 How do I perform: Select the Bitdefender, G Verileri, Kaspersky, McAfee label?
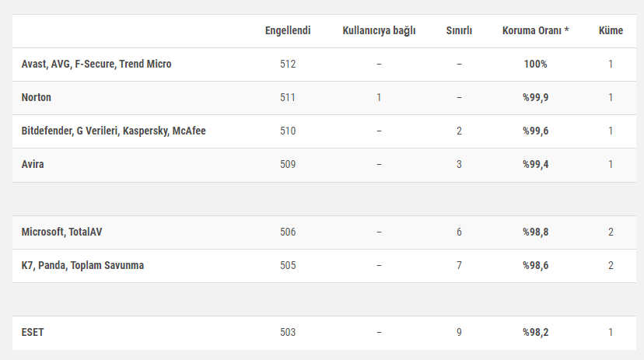click(114, 131)
